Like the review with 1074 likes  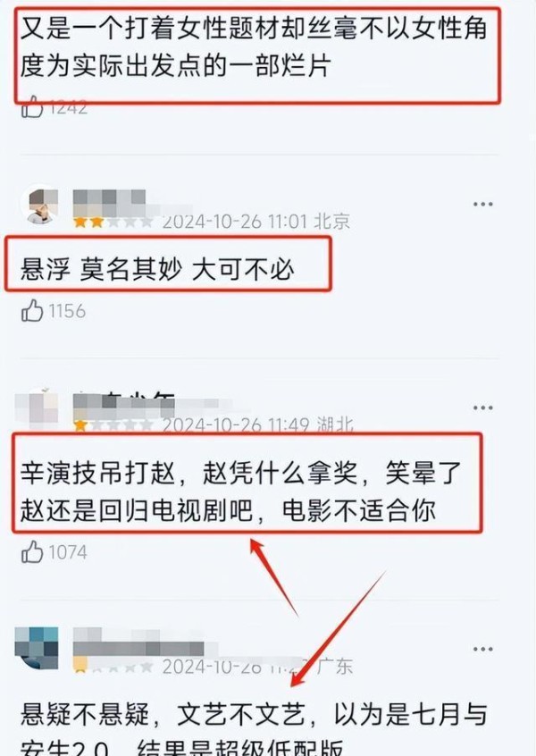(x=32, y=551)
